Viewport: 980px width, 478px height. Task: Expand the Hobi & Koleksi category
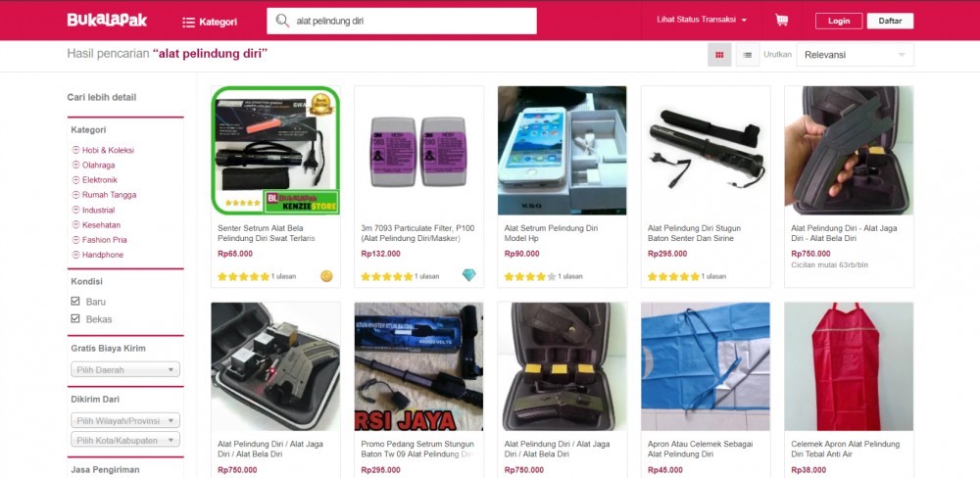[103, 150]
